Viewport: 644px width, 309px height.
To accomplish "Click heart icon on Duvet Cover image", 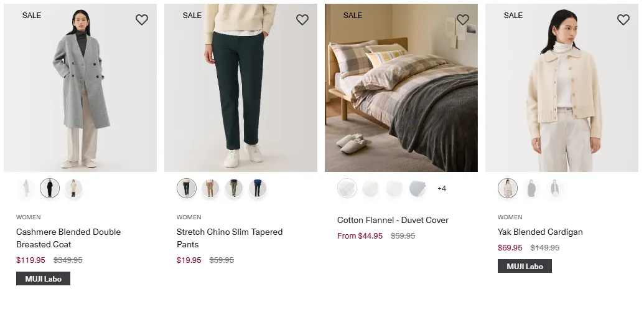I will coord(463,20).
